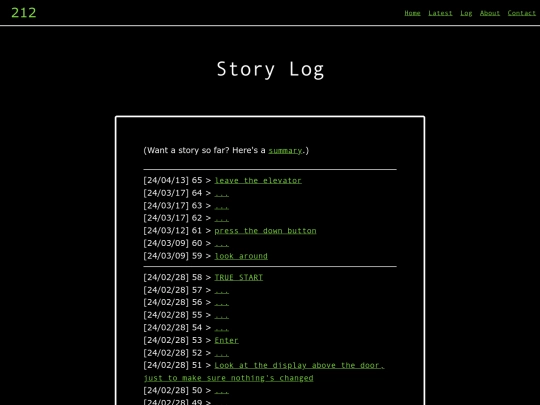Image resolution: width=540 pixels, height=405 pixels.
Task: Open entry 59 'look around'
Action: tap(241, 256)
